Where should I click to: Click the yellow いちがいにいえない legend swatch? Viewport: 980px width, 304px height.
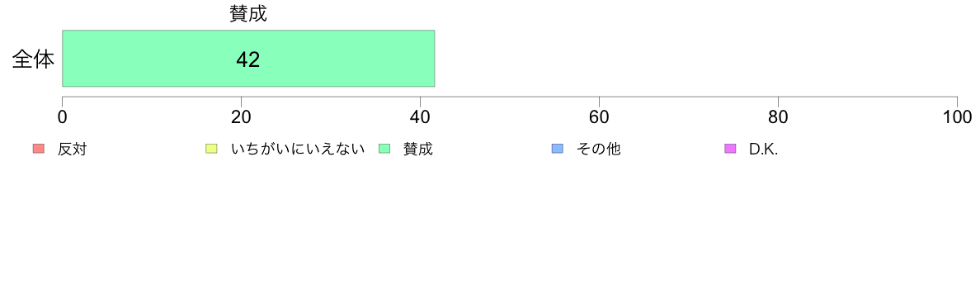tap(210, 149)
